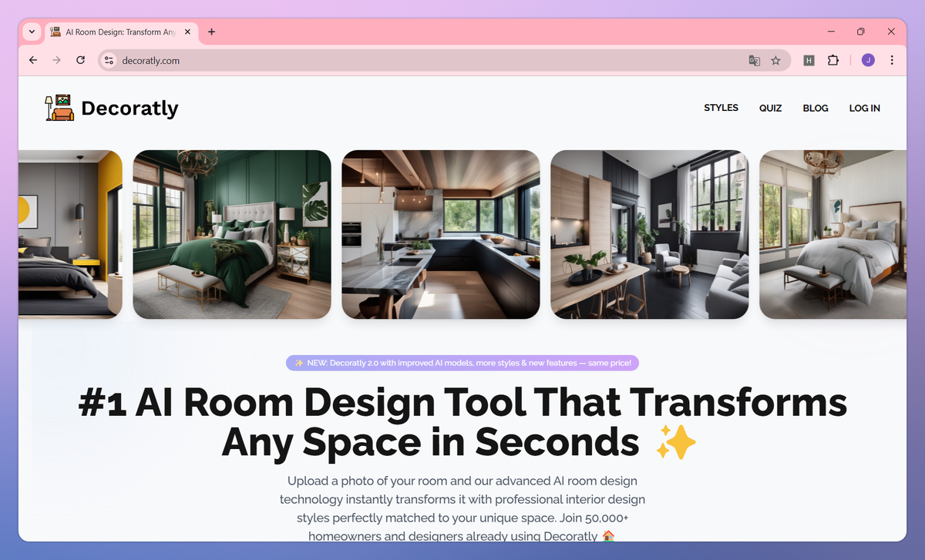Go back using the browser back arrow
925x560 pixels.
click(x=32, y=60)
